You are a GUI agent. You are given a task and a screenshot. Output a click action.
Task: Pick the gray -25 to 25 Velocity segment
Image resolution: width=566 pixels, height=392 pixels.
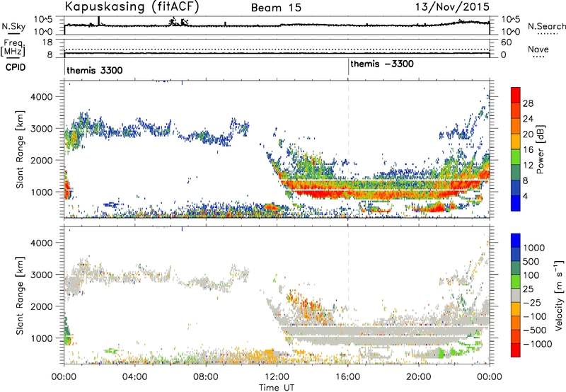pos(516,295)
